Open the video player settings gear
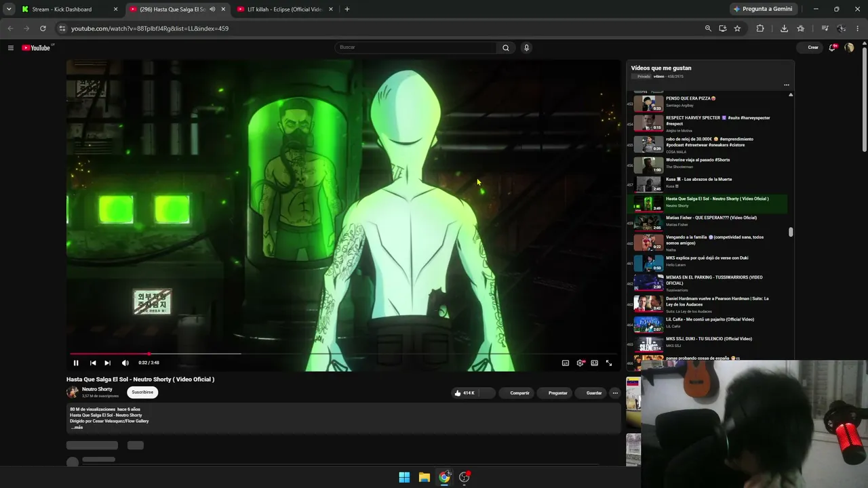 click(580, 363)
